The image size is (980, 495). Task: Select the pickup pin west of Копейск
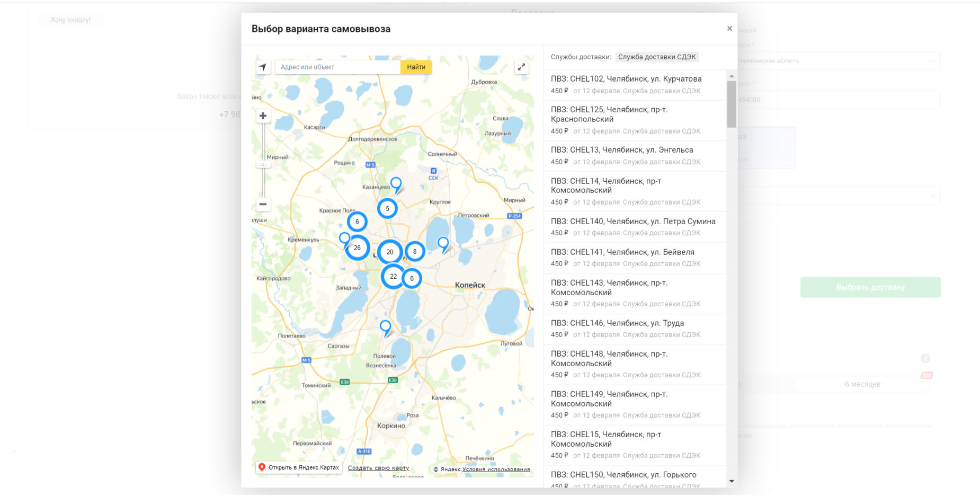point(443,244)
